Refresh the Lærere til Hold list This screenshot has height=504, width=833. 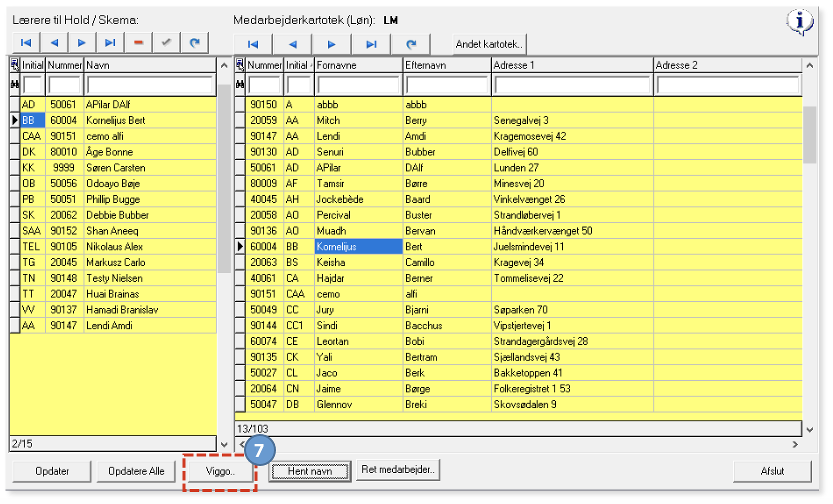(x=195, y=43)
